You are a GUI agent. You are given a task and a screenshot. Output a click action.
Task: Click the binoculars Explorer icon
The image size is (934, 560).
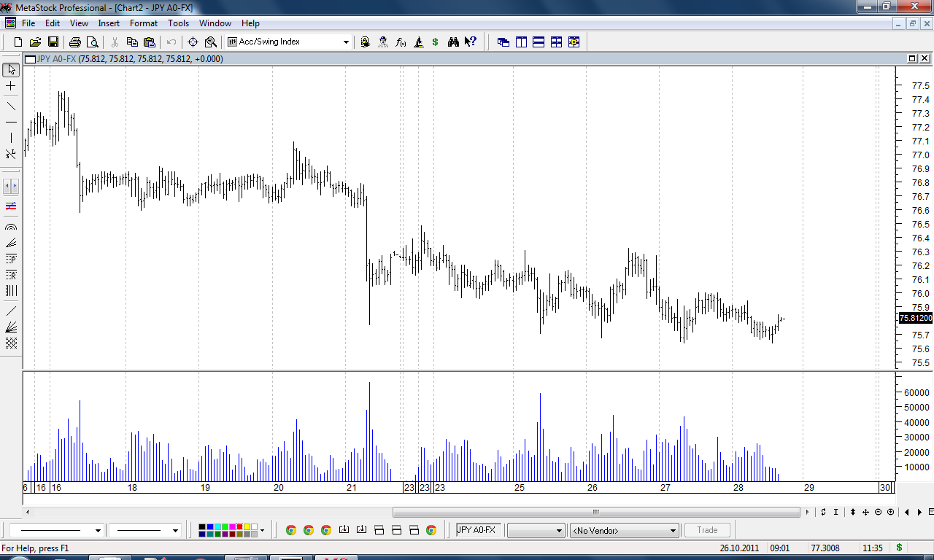coord(453,42)
